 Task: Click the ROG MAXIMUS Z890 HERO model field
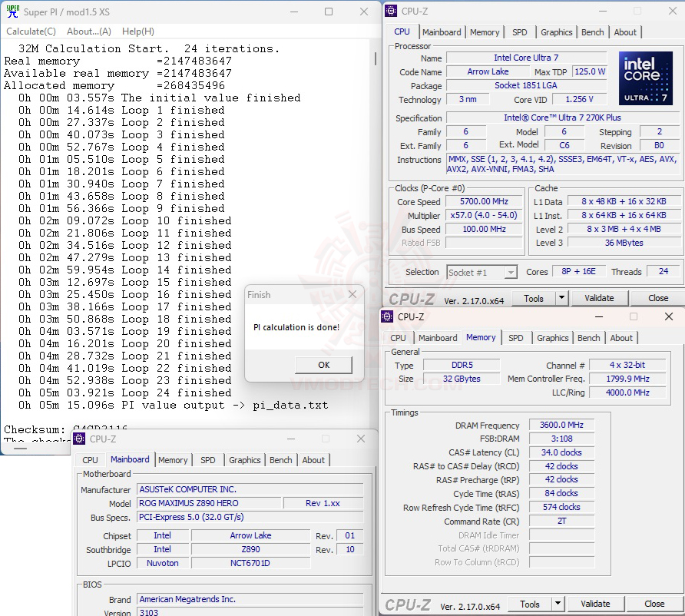point(208,503)
